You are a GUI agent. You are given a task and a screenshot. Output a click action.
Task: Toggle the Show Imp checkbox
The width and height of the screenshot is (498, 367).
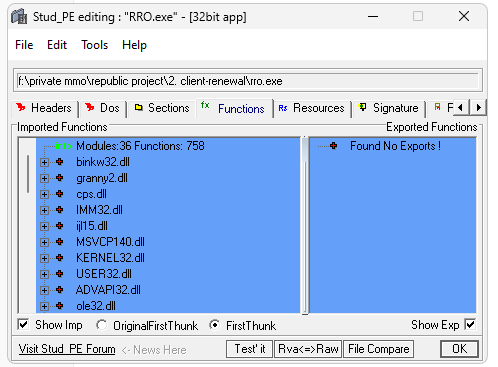[23, 324]
